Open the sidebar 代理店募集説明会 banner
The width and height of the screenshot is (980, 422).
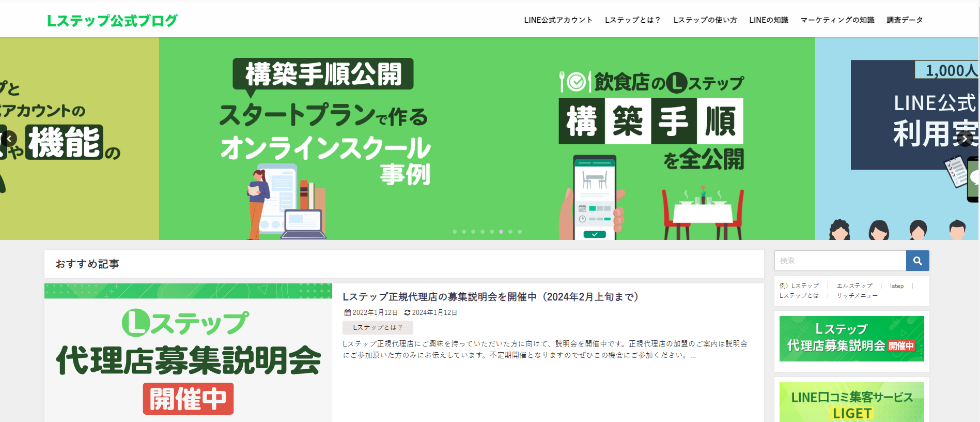pos(851,339)
